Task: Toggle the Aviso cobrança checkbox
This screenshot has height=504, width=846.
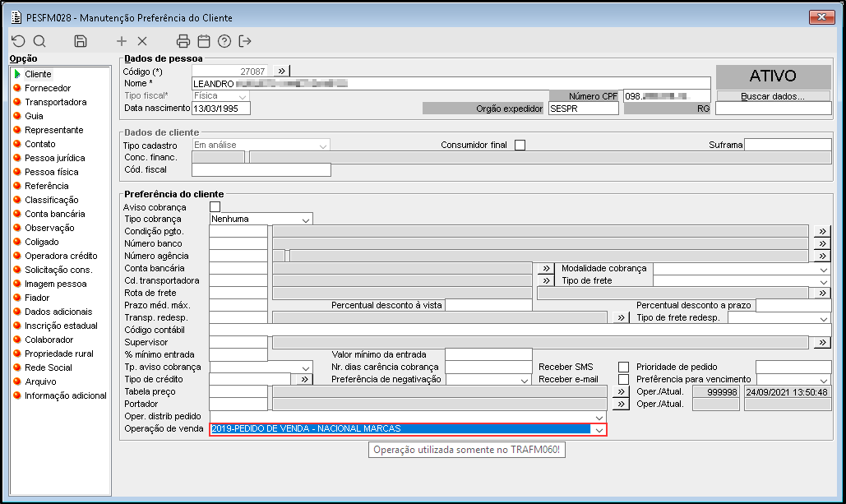Action: (x=215, y=206)
